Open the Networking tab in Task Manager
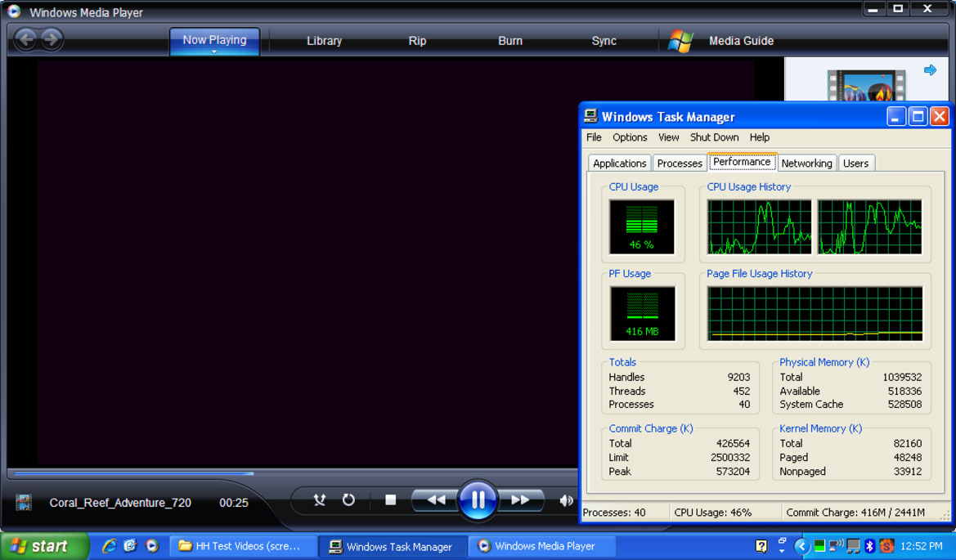 coord(806,164)
